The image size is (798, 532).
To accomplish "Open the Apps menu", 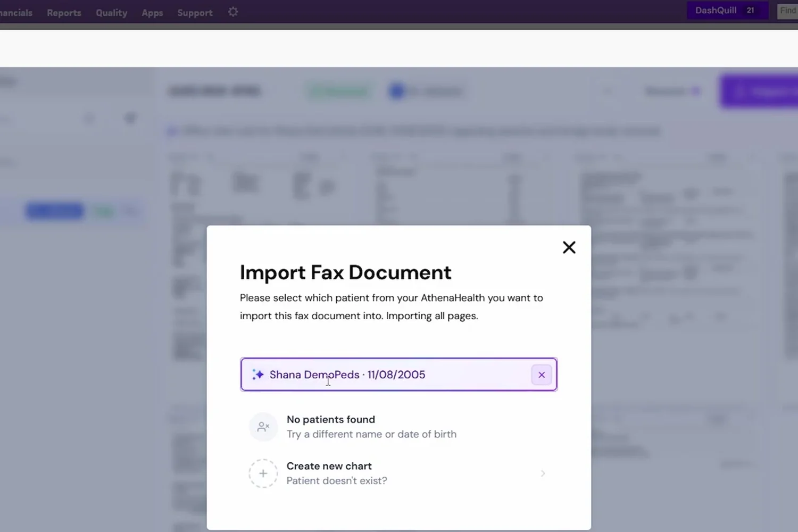I will pos(152,13).
